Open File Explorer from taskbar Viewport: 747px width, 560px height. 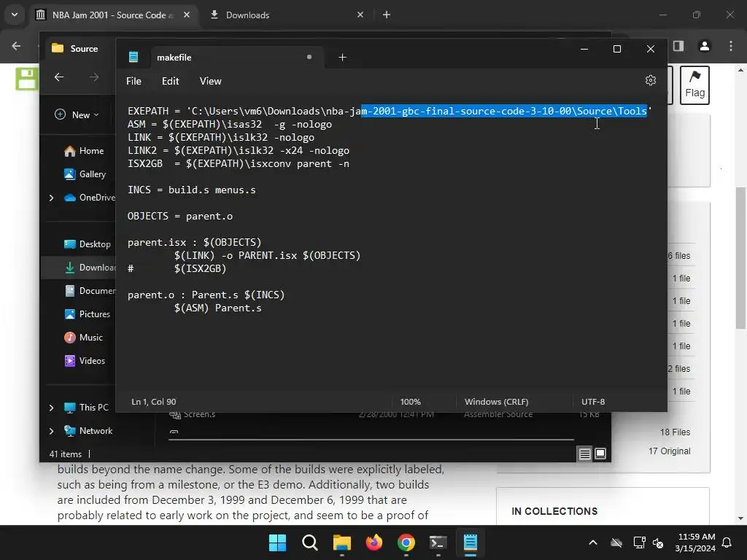click(341, 542)
